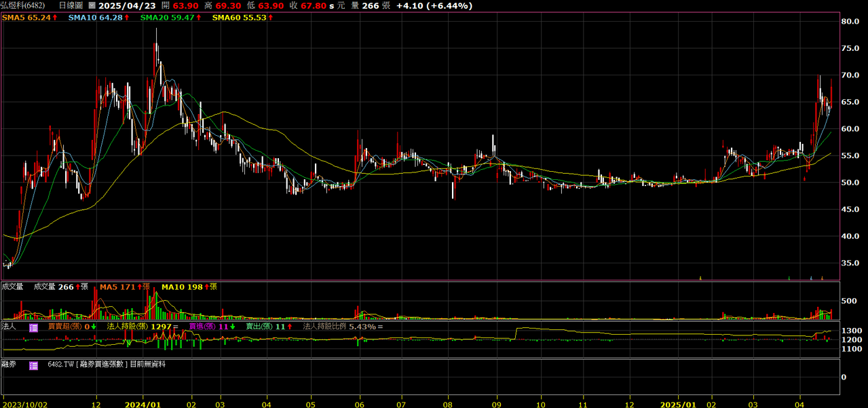
Task: Click the 成交量 panel title at far left
Action: click(12, 286)
